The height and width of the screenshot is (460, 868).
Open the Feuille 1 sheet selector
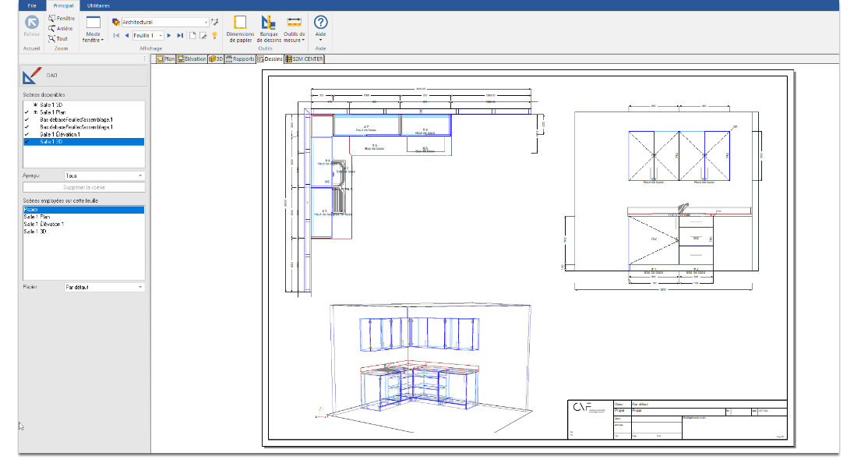[148, 35]
